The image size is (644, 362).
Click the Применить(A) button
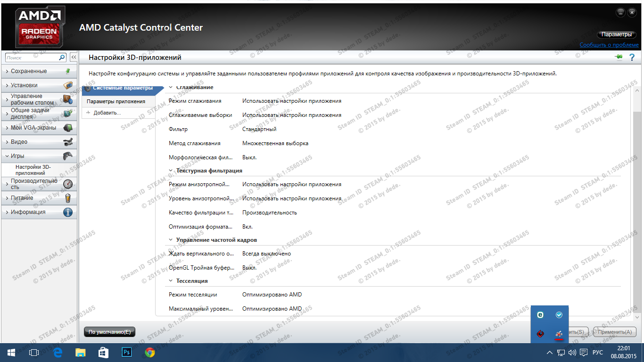615,332
